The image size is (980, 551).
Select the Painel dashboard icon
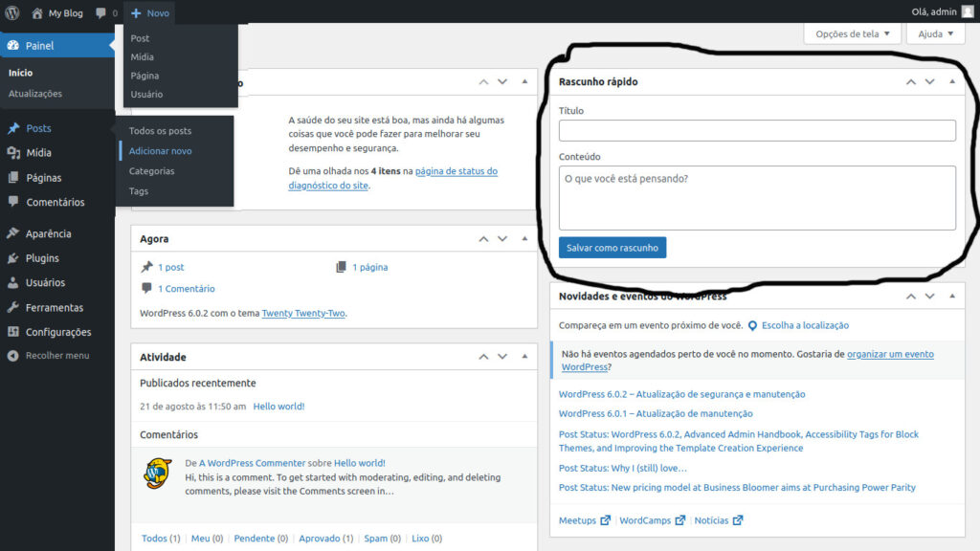[15, 45]
